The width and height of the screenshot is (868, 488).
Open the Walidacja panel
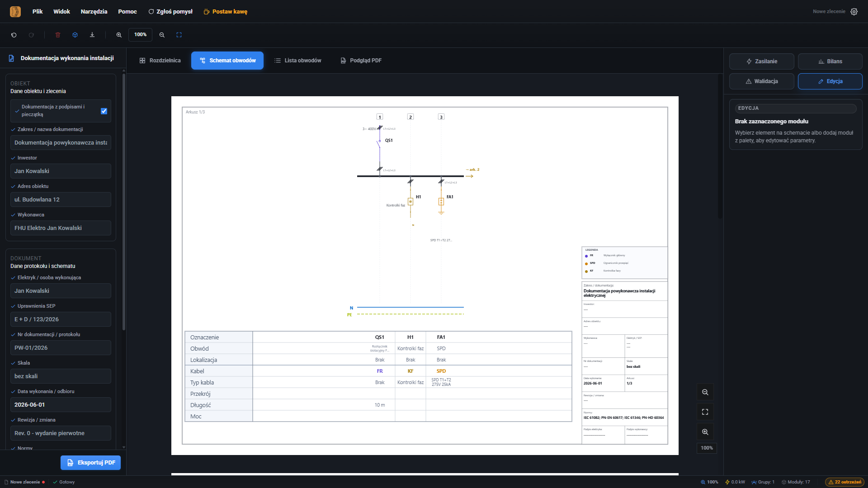click(762, 81)
